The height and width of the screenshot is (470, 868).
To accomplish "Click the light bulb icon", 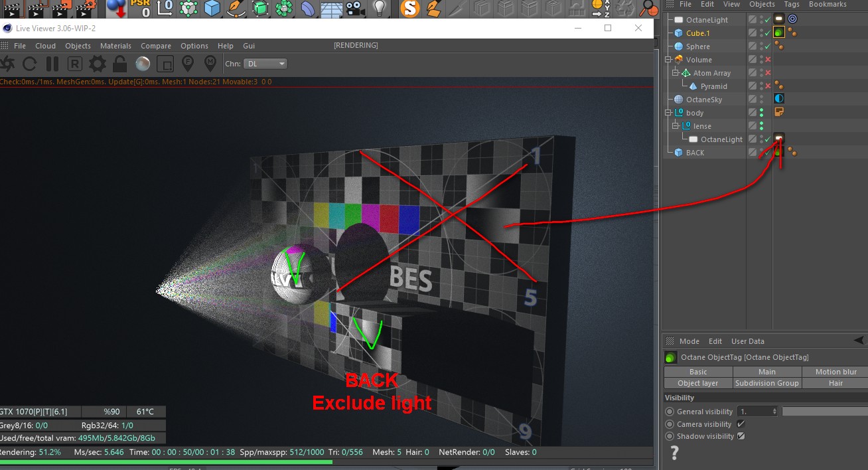I will pyautogui.click(x=380, y=8).
